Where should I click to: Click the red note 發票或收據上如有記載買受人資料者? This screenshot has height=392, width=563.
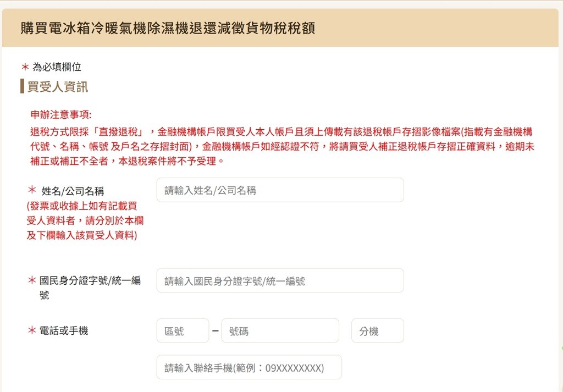85,221
